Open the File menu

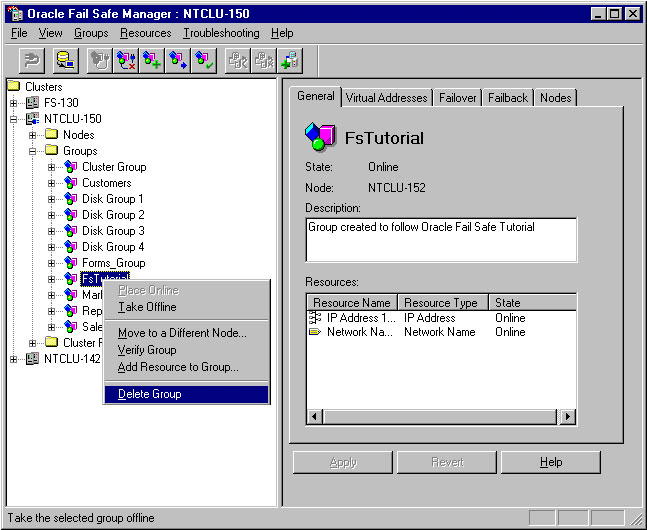(19, 33)
